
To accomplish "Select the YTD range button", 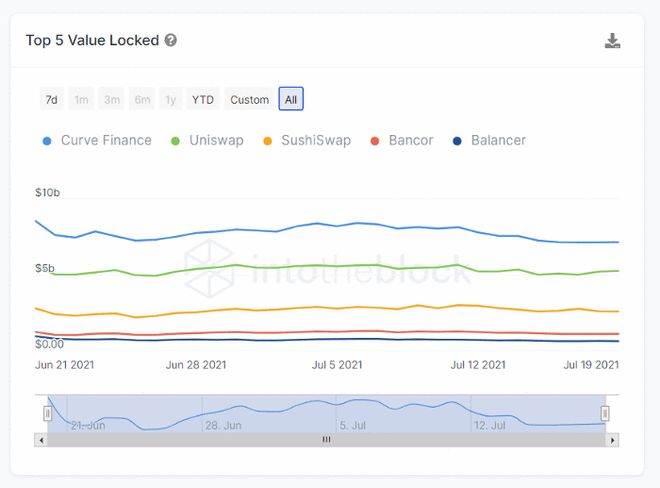I will [x=203, y=100].
